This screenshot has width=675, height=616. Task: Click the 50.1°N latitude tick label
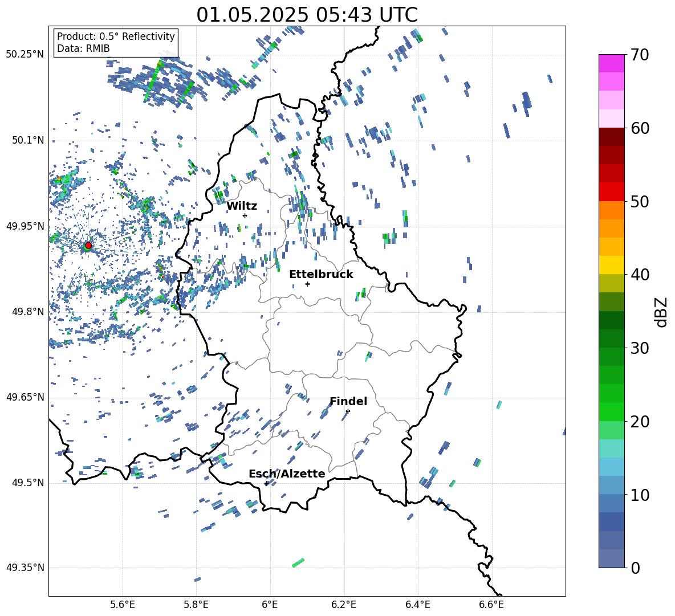tap(29, 140)
